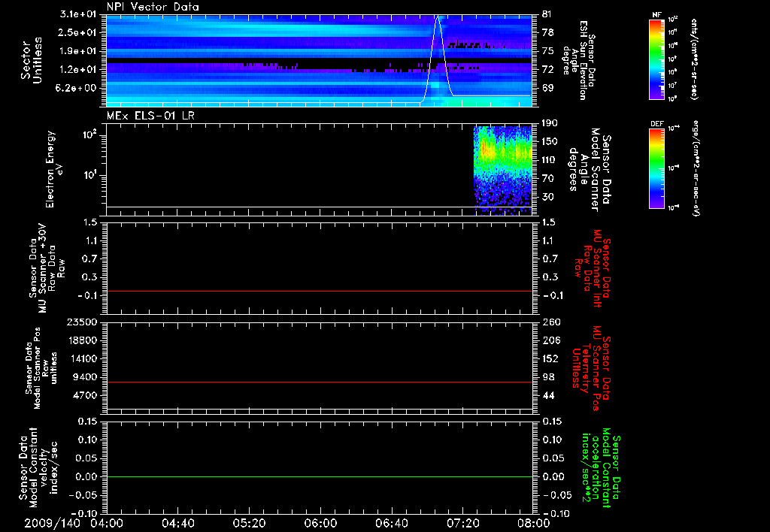Click the DEF color scale bar
Screen dimensions: 770x532
tap(655, 170)
